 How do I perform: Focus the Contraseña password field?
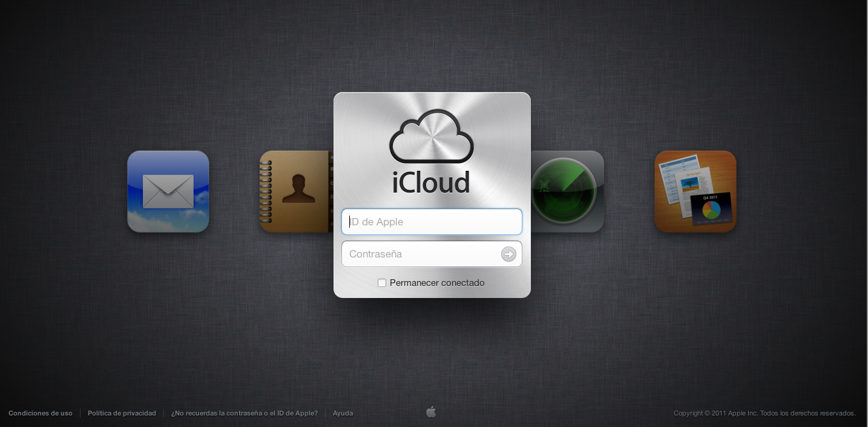point(432,254)
